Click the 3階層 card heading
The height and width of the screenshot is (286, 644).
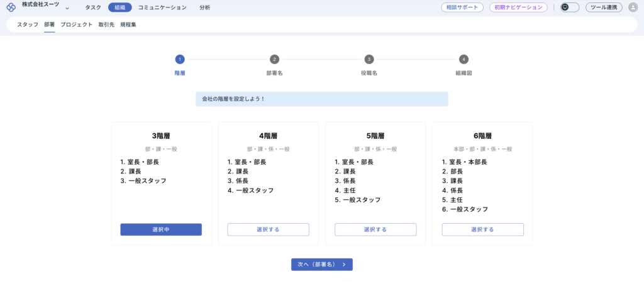point(161,136)
